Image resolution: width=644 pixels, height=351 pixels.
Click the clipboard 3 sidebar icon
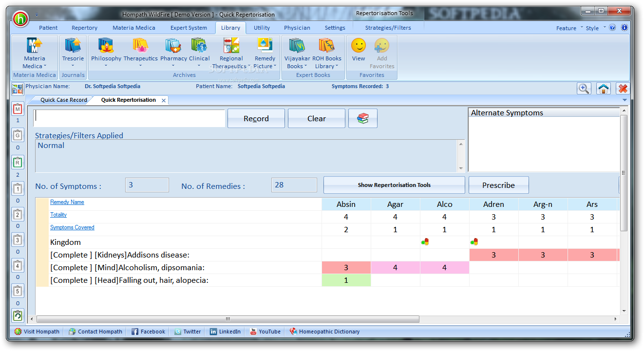pos(18,240)
